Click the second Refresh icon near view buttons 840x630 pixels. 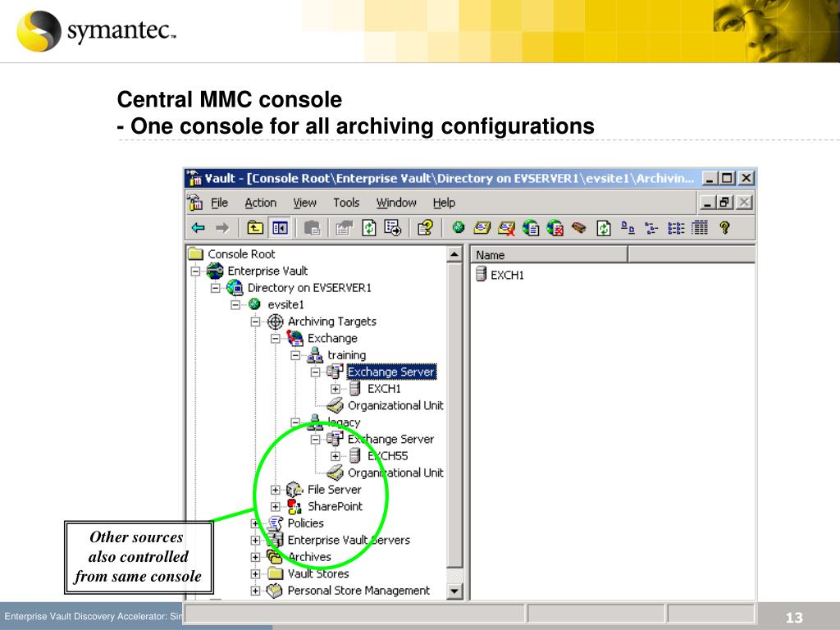[x=604, y=228]
